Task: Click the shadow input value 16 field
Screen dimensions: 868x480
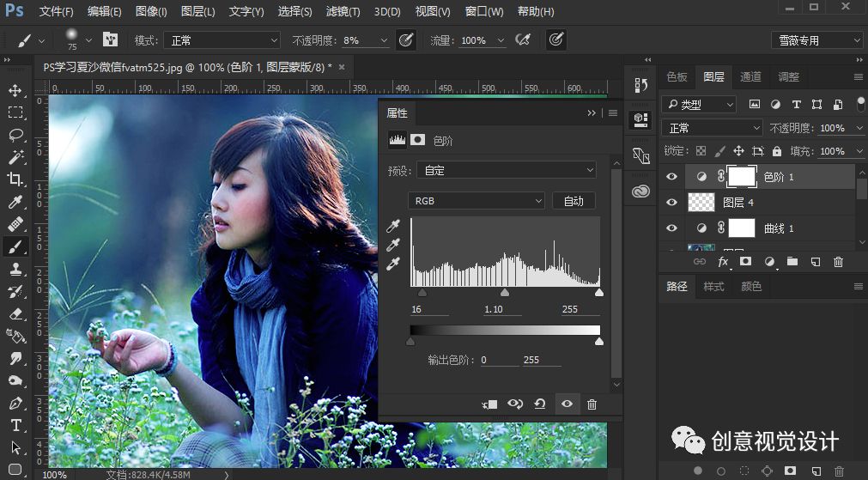Action: pos(429,309)
